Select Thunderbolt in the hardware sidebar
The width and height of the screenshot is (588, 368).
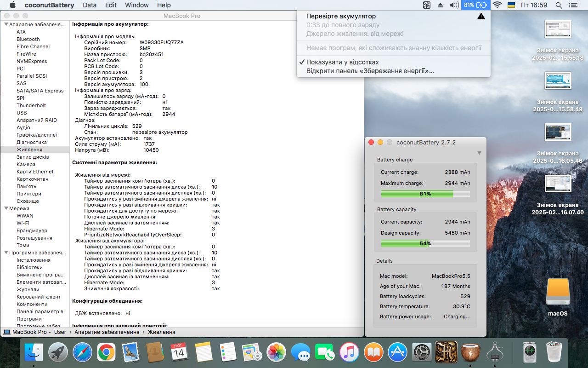click(31, 105)
